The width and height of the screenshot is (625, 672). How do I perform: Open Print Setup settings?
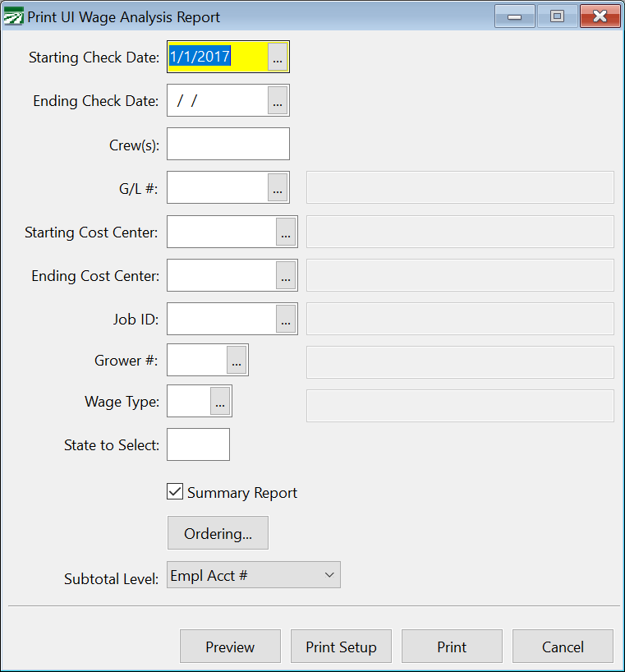coord(341,646)
